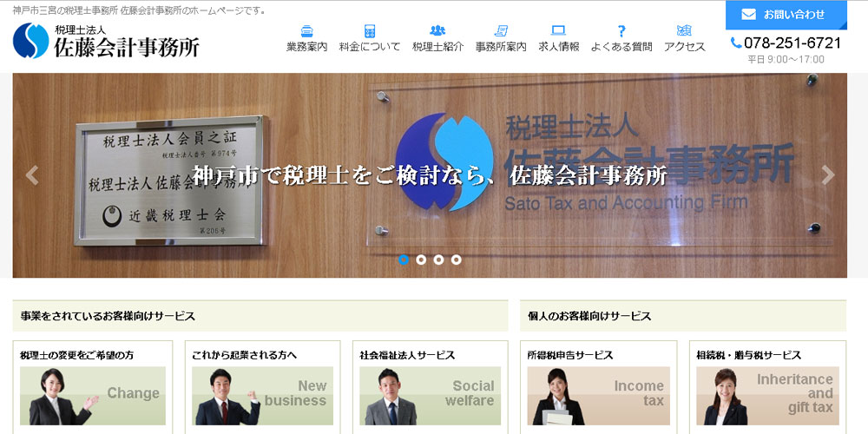Click the New business banner image
This screenshot has height=434, width=868.
[262, 396]
